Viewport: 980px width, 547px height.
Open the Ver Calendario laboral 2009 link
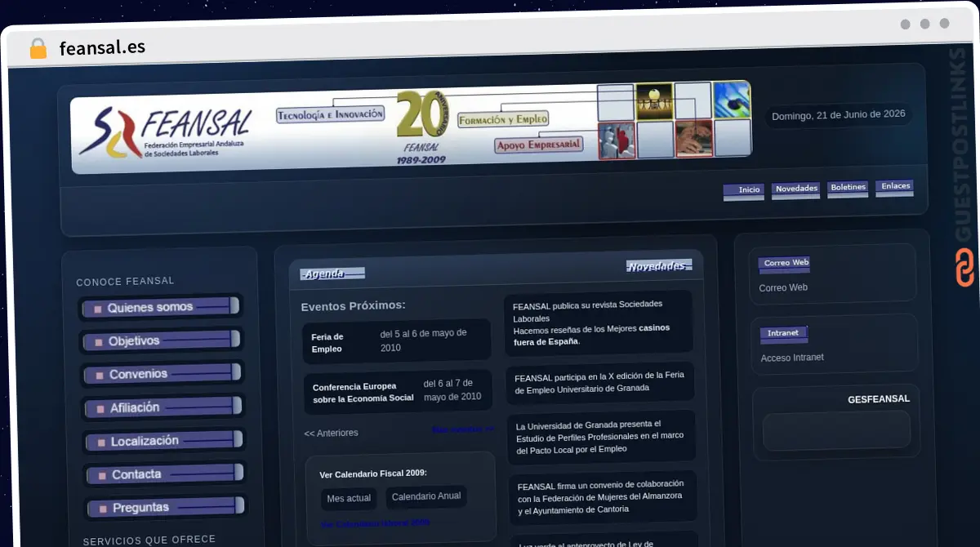tap(376, 523)
